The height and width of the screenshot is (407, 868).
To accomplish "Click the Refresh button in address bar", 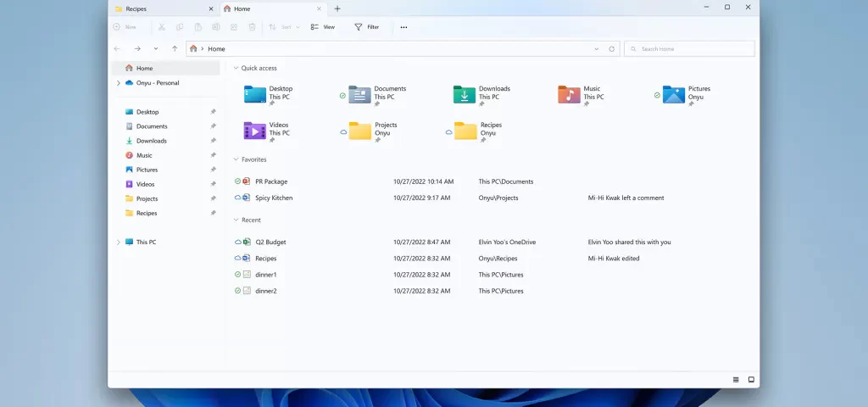I will coord(612,48).
